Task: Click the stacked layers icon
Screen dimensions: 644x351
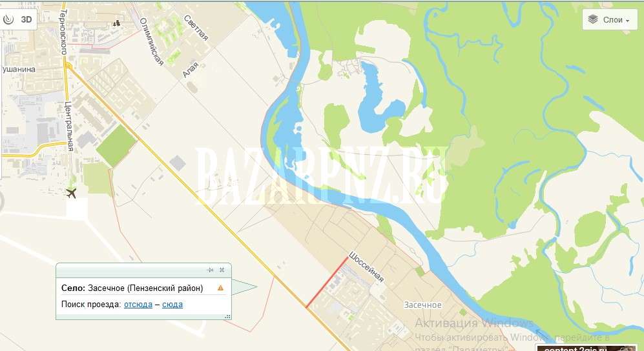Action: coord(593,19)
